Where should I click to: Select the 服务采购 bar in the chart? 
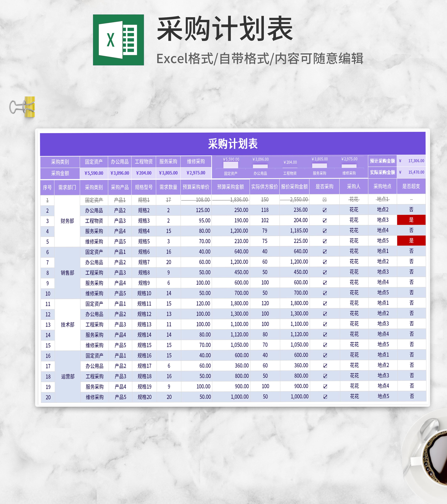coord(319,165)
